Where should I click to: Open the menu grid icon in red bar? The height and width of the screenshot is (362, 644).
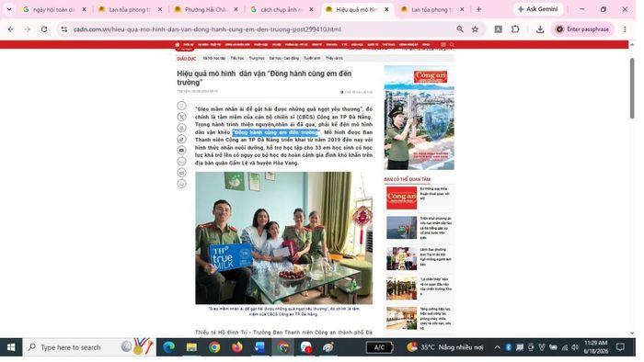443,44
